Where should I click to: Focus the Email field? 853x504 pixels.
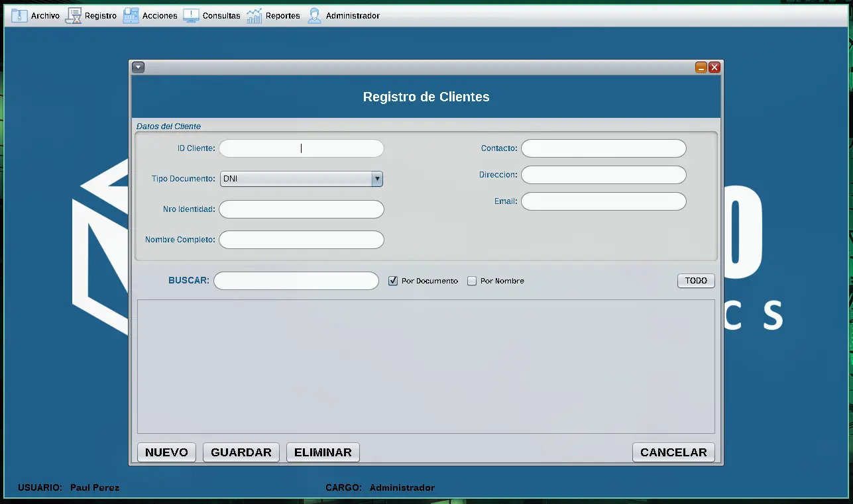(x=604, y=201)
